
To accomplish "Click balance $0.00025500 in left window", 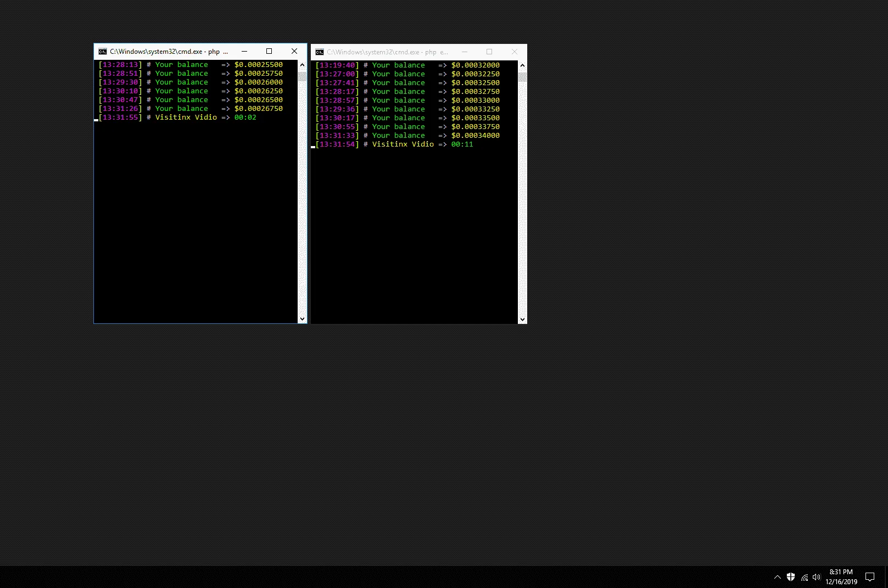I will pyautogui.click(x=259, y=65).
